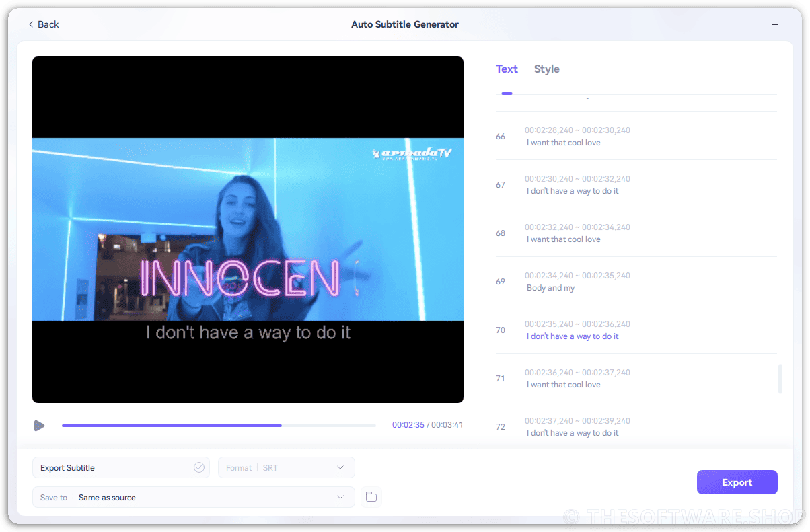The image size is (810, 532).
Task: Open the output folder browser icon
Action: [x=371, y=497]
